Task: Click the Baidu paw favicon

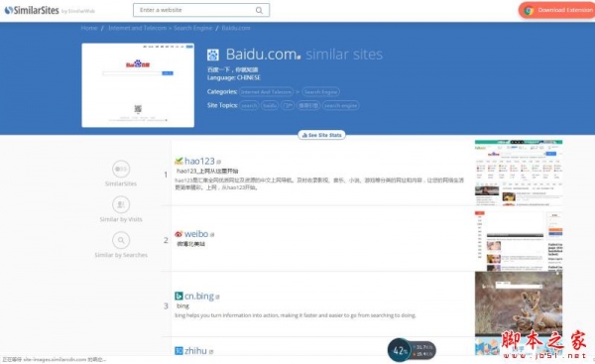Action: [x=213, y=55]
